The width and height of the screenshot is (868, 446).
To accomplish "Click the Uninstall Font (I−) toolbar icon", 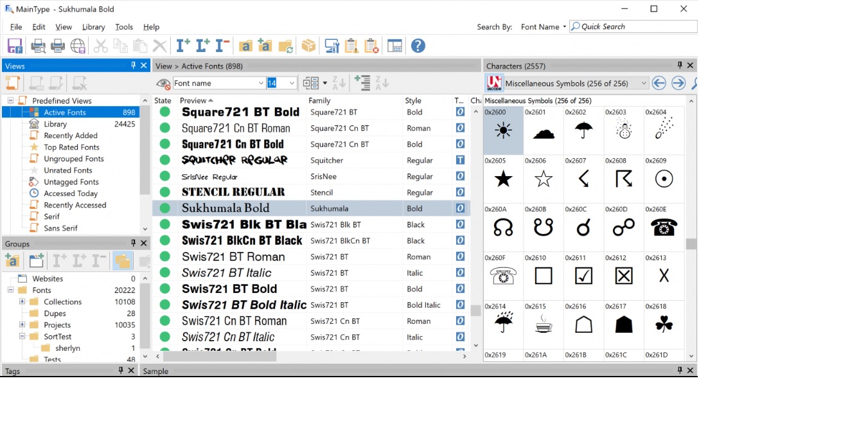I will click(222, 46).
